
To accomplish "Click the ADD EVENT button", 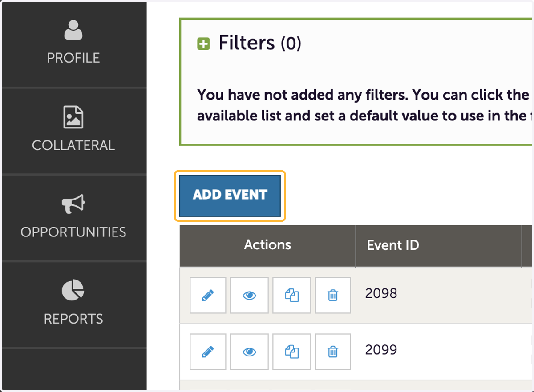I will 230,196.
